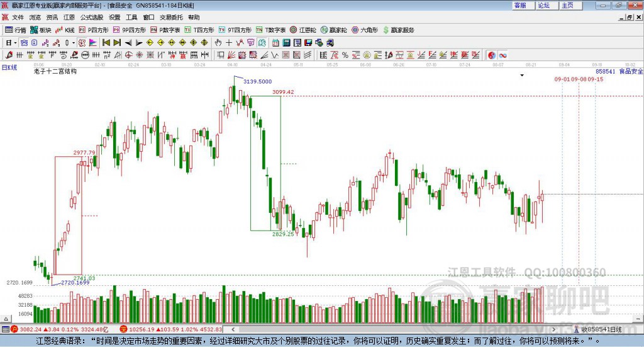
Task: Expand the candlestick style dropdown arrow
Action: click(74, 43)
